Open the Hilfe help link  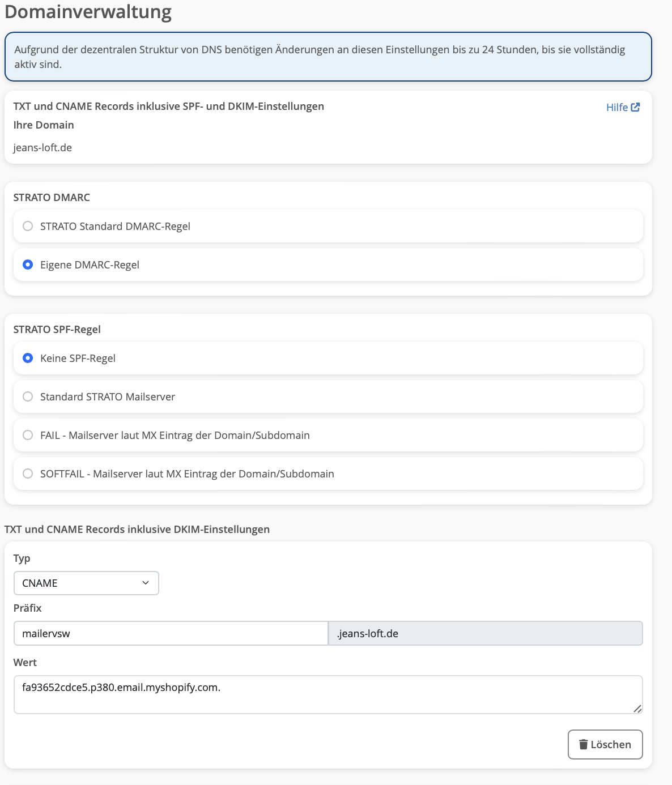pyautogui.click(x=617, y=107)
